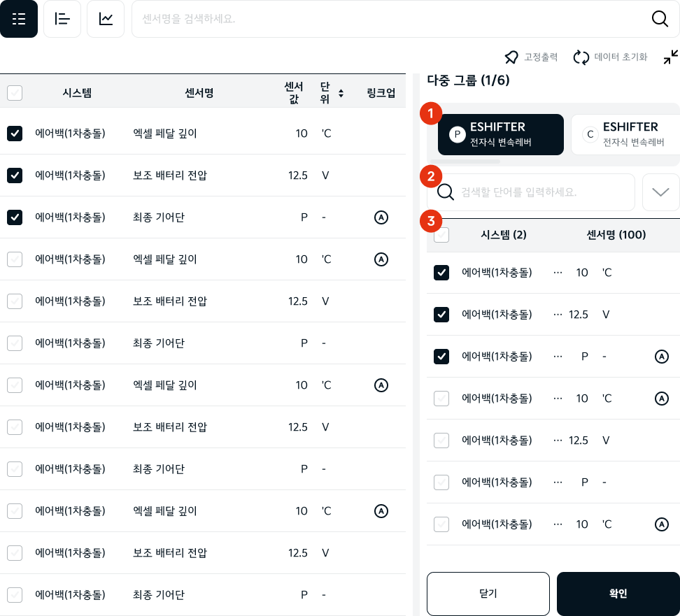
Task: Click the pin icon beside 고정출력
Action: pyautogui.click(x=511, y=57)
